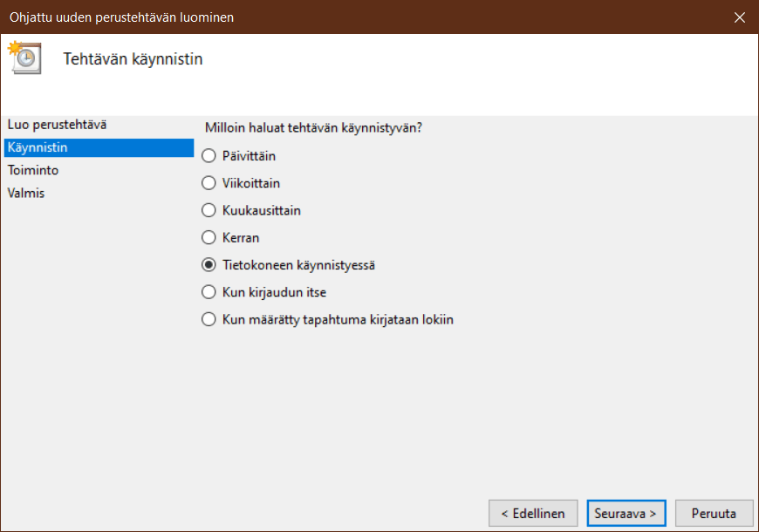Jump to the Valmis step
This screenshot has width=759, height=532.
click(x=26, y=193)
